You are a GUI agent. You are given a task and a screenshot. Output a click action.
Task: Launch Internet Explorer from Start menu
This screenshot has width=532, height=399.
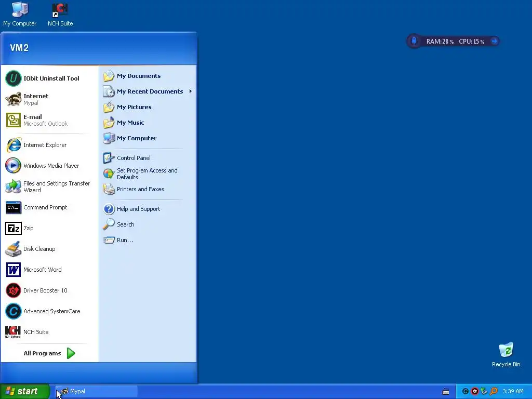click(49, 145)
